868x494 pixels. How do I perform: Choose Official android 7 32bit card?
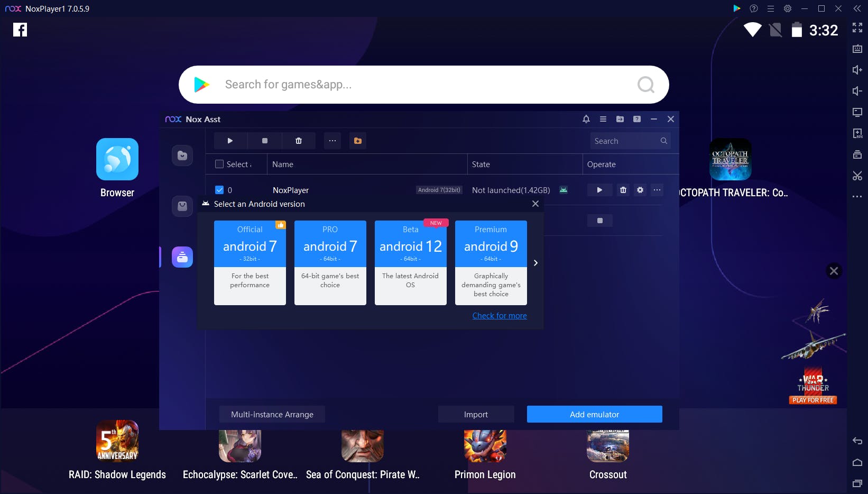click(x=250, y=263)
